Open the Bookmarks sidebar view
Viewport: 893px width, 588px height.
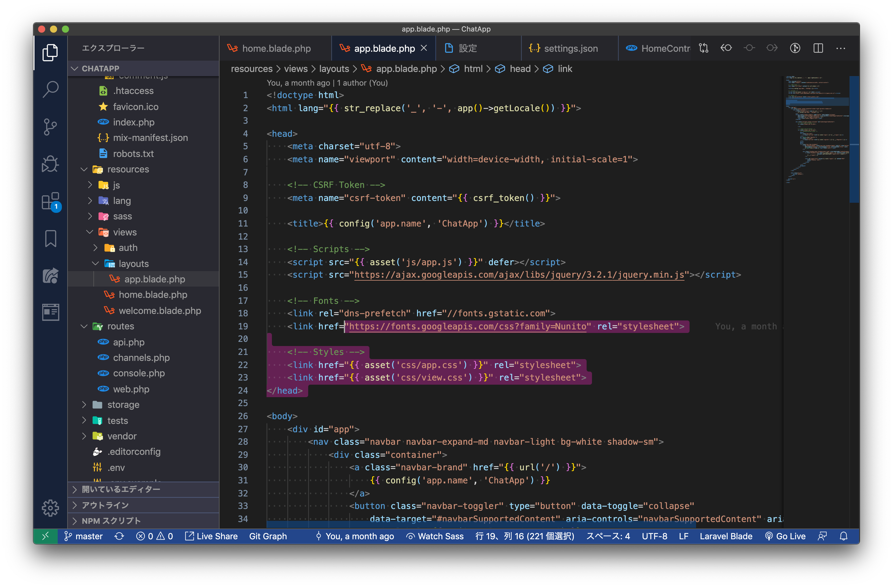click(x=50, y=238)
